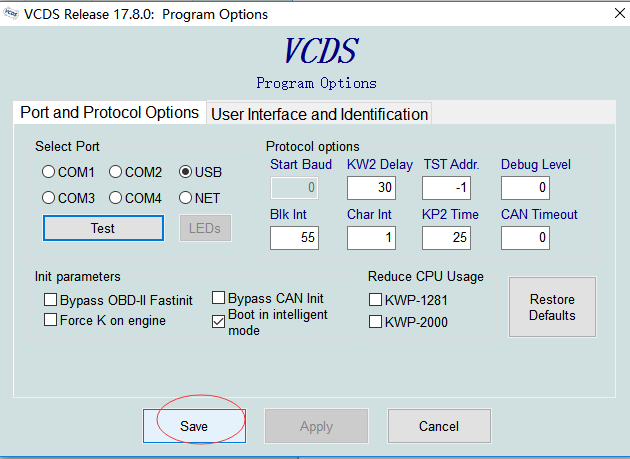Click Restore Defaults button
The height and width of the screenshot is (459, 630).
552,307
